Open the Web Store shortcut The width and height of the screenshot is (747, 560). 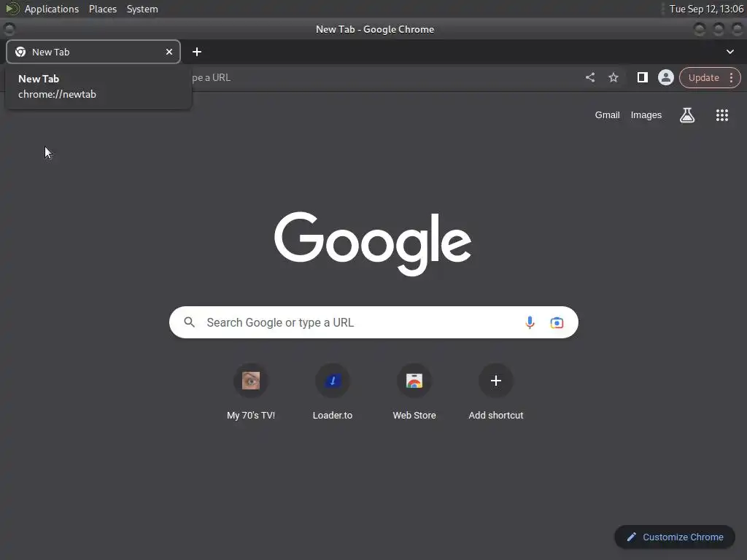(414, 393)
